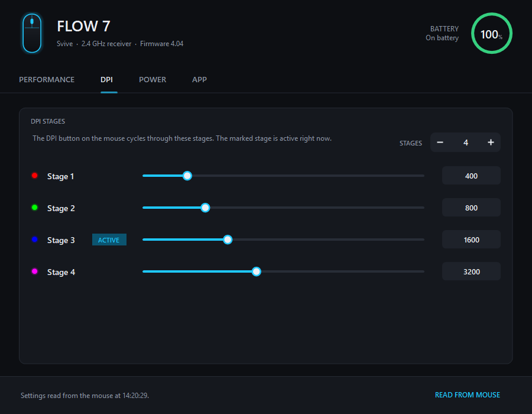Click the settings read timestamp status message
Screen dimensions: 532x414
85,395
